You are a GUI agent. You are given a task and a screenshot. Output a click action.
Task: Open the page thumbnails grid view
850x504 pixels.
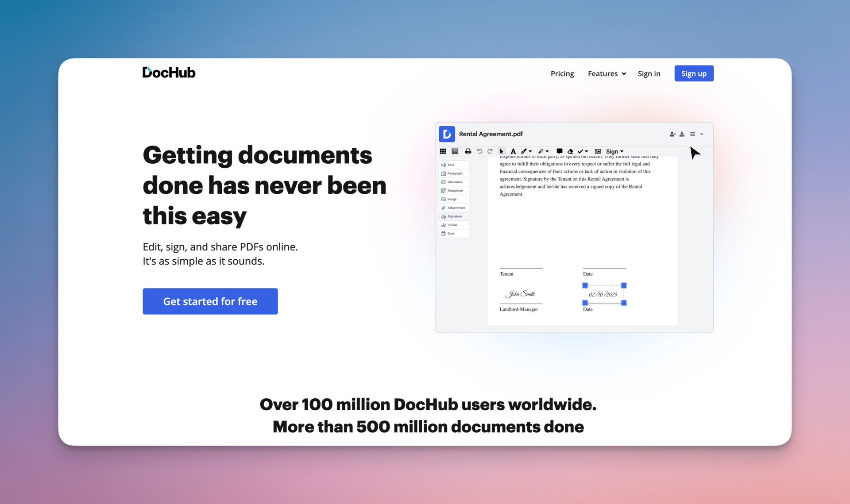(x=443, y=151)
